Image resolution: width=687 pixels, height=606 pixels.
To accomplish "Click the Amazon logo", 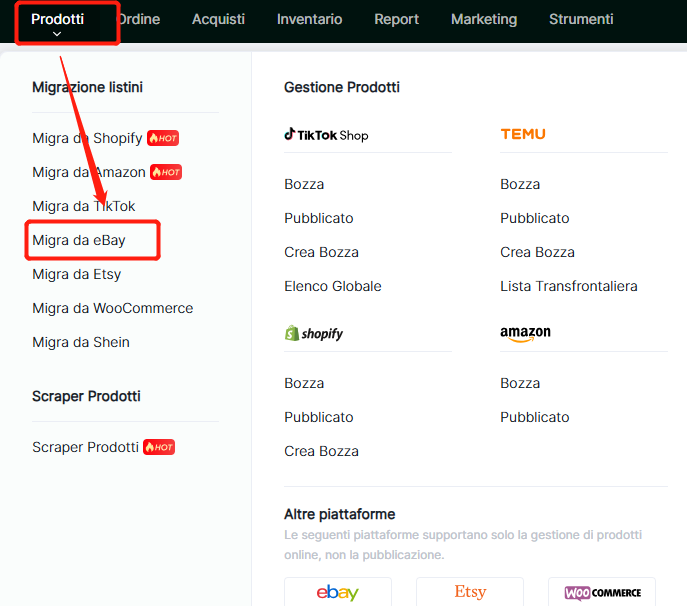I will tap(525, 333).
